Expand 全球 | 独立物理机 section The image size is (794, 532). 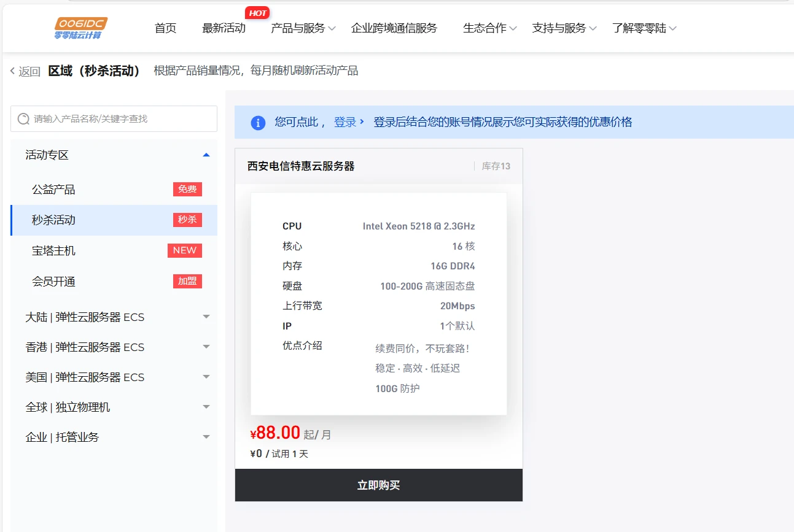pos(206,407)
